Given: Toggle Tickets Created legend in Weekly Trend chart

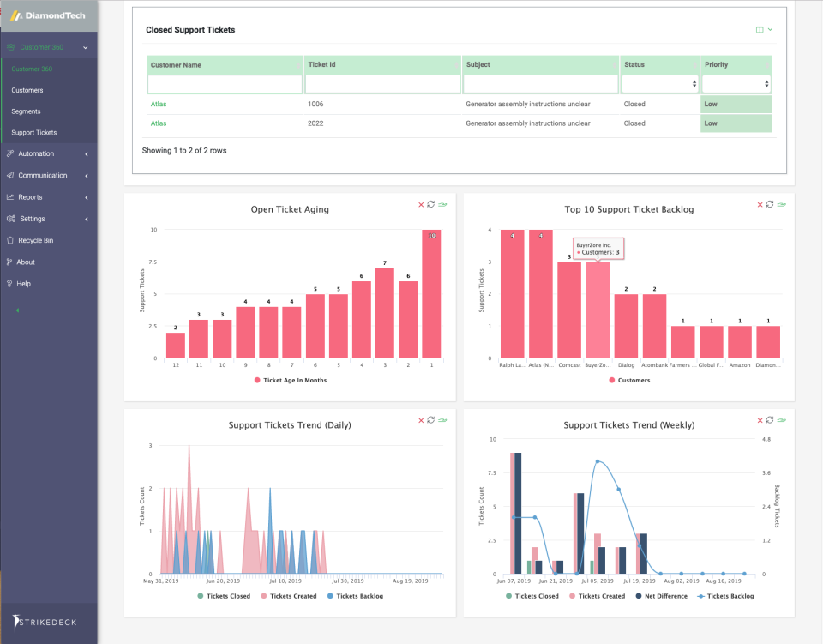Looking at the screenshot, I should (597, 596).
